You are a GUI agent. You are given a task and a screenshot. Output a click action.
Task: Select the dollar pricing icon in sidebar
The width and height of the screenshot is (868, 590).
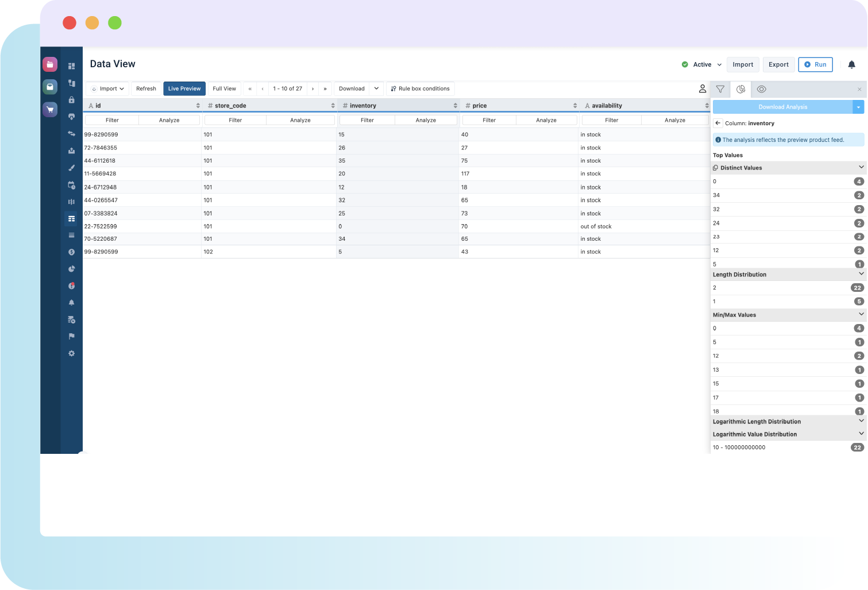[x=71, y=252]
